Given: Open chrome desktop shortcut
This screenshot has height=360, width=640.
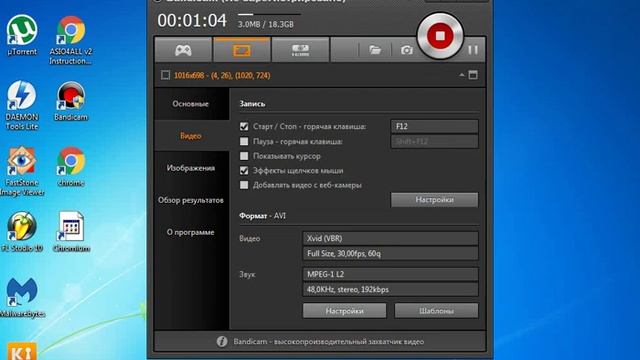Looking at the screenshot, I should click(x=71, y=167).
